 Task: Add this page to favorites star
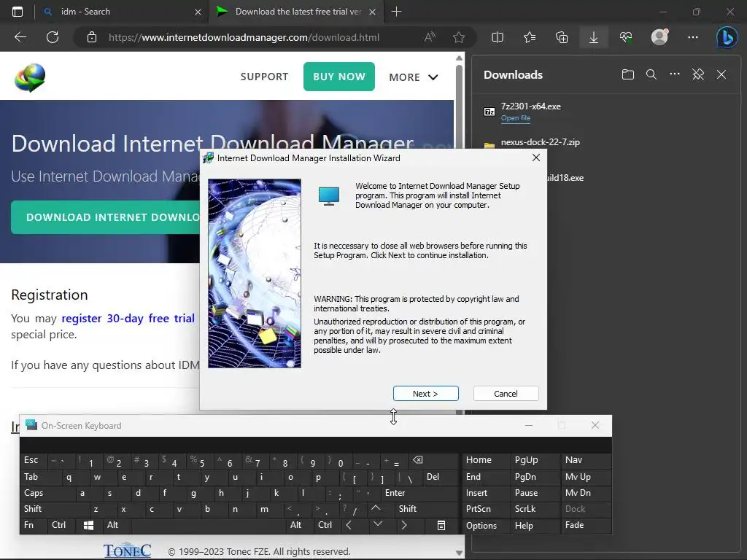pyautogui.click(x=459, y=37)
